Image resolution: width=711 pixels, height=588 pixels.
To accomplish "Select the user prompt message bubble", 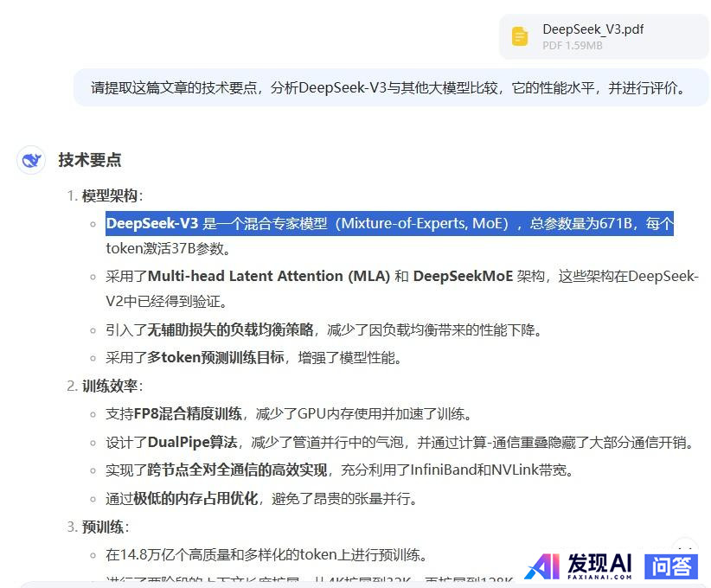I will click(x=391, y=87).
